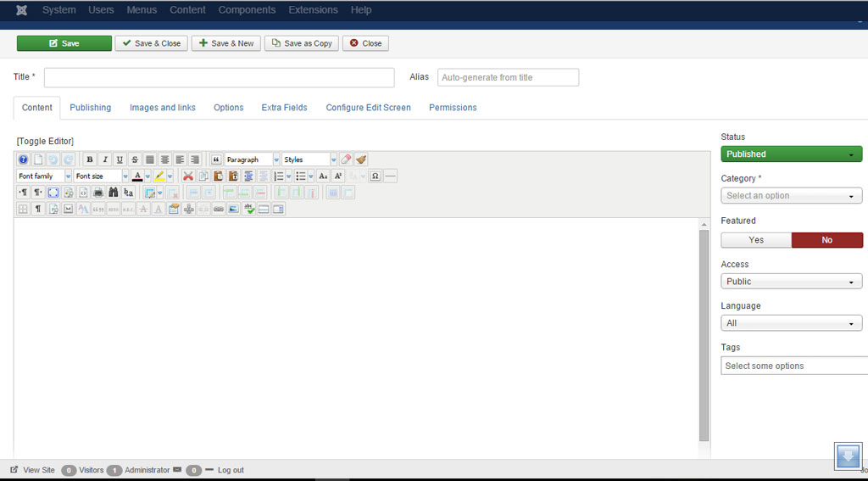The image size is (868, 481).
Task: Click the Insert link chain icon
Action: coord(219,210)
